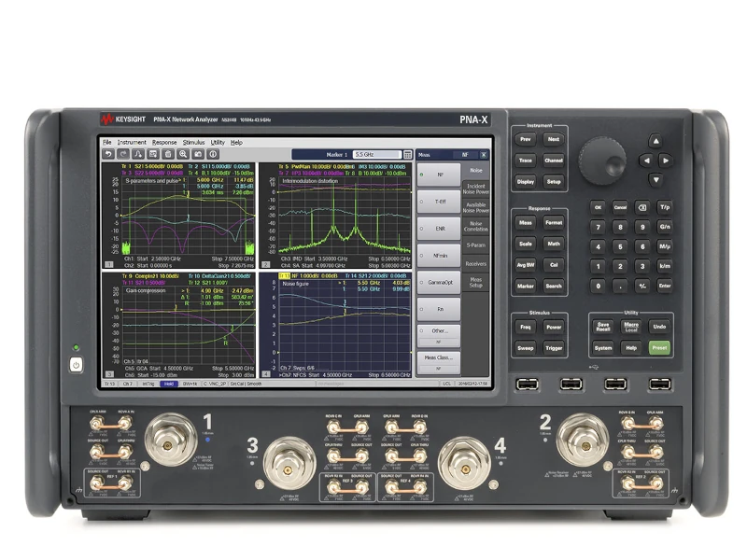Image resolution: width=747 pixels, height=560 pixels.
Task: Click the magnifier zoom toolbar icon
Action: pyautogui.click(x=183, y=154)
